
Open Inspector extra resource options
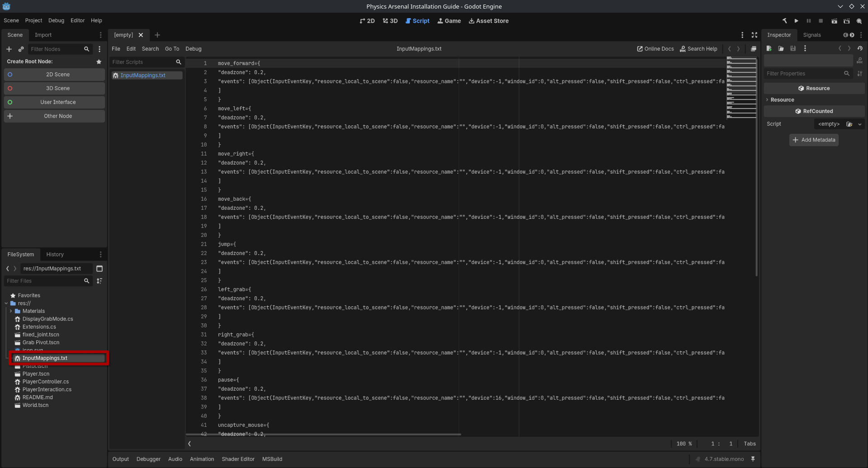[x=805, y=48]
